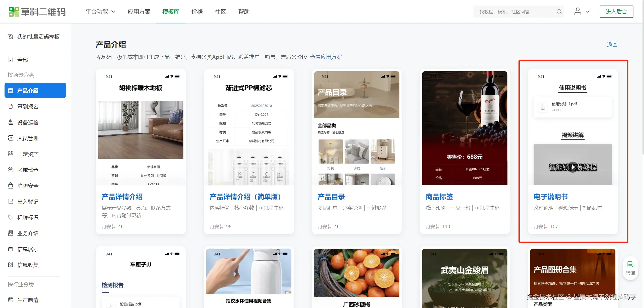Viewport: 644px width, 308px height.
Task: Click the search magnifier icon
Action: [x=559, y=12]
